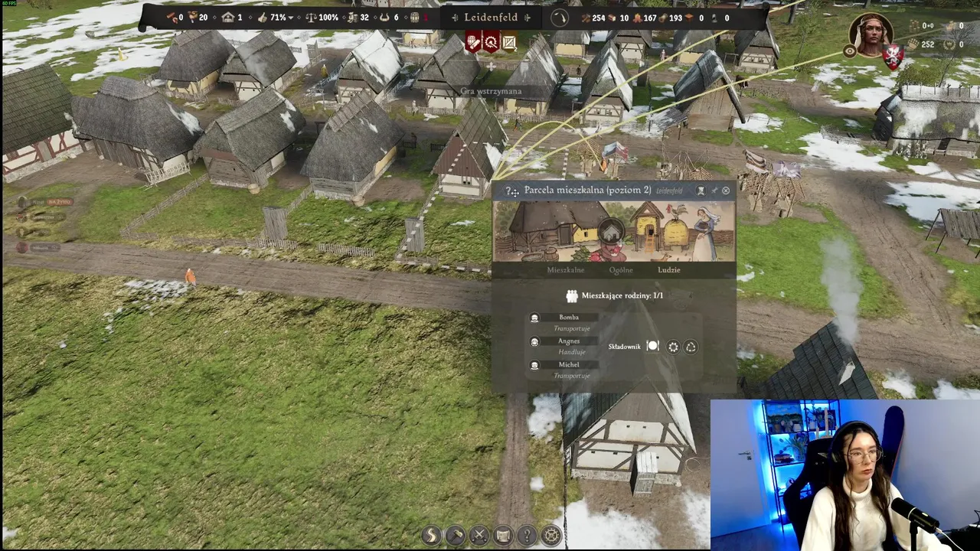Select villager Bomba in the list
This screenshot has height=551, width=980.
569,318
